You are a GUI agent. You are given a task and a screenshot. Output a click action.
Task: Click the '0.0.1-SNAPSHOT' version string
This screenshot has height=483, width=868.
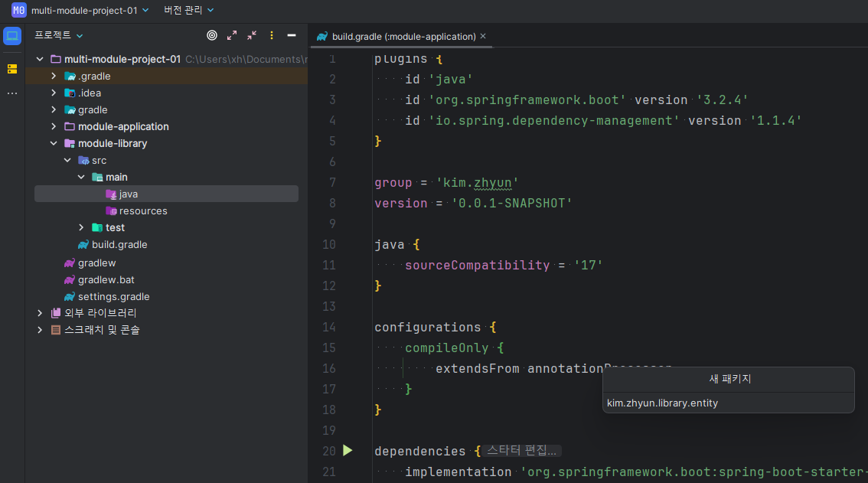pyautogui.click(x=511, y=204)
